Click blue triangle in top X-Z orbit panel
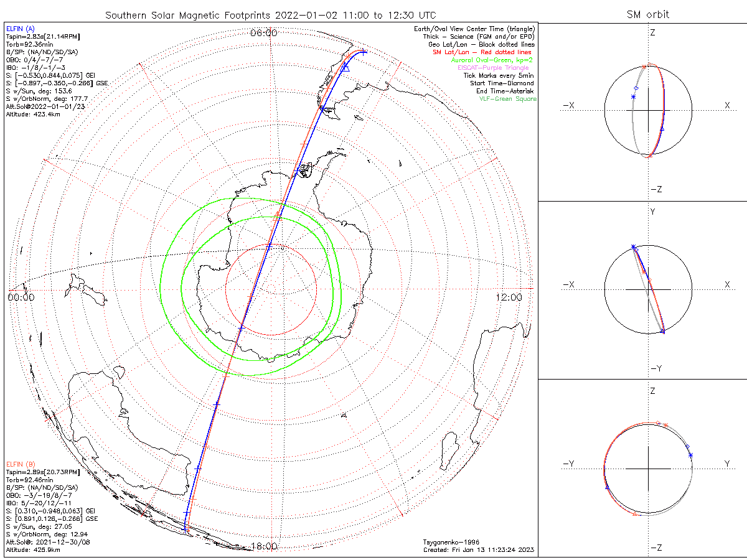 [x=662, y=129]
